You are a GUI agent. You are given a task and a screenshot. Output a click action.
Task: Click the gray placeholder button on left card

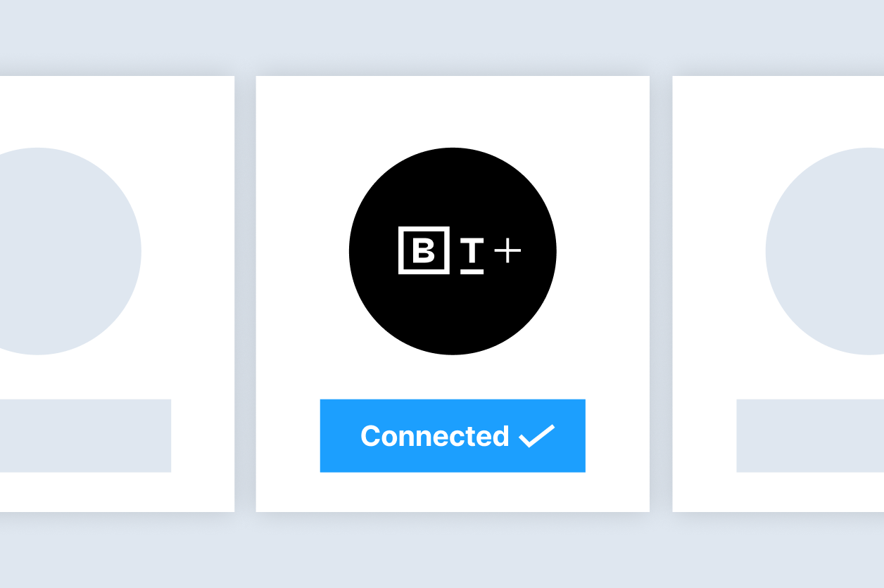pyautogui.click(x=85, y=436)
